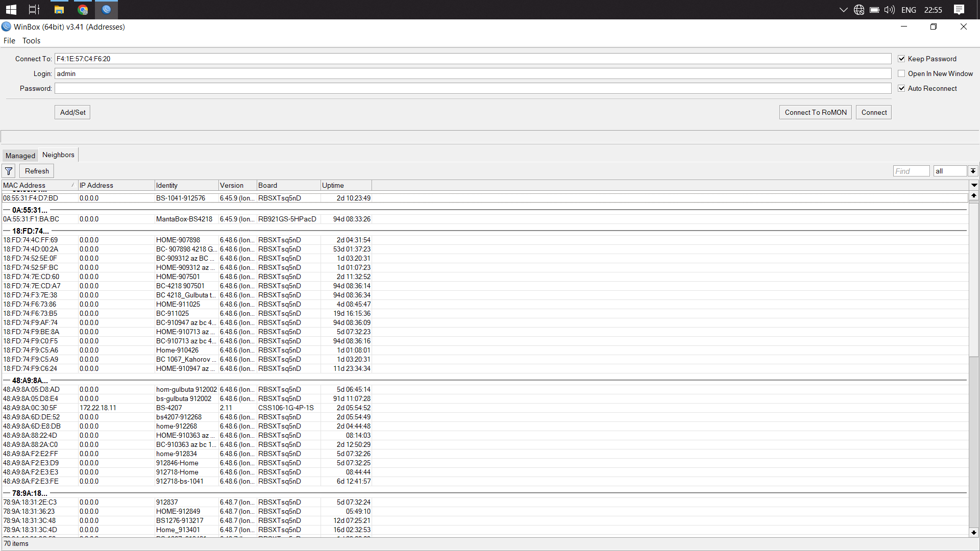Open the Tools menu

click(x=31, y=41)
